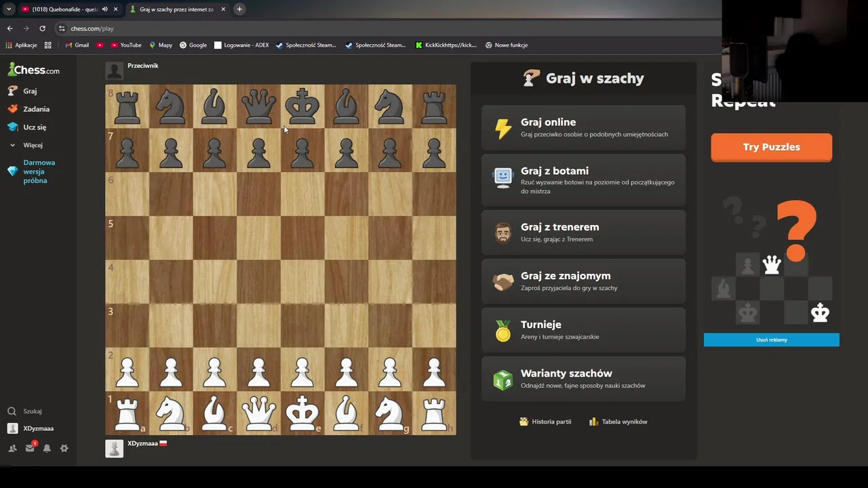Screen dimensions: 868x488
Task: Select the white knight on b1
Action: pyautogui.click(x=171, y=413)
